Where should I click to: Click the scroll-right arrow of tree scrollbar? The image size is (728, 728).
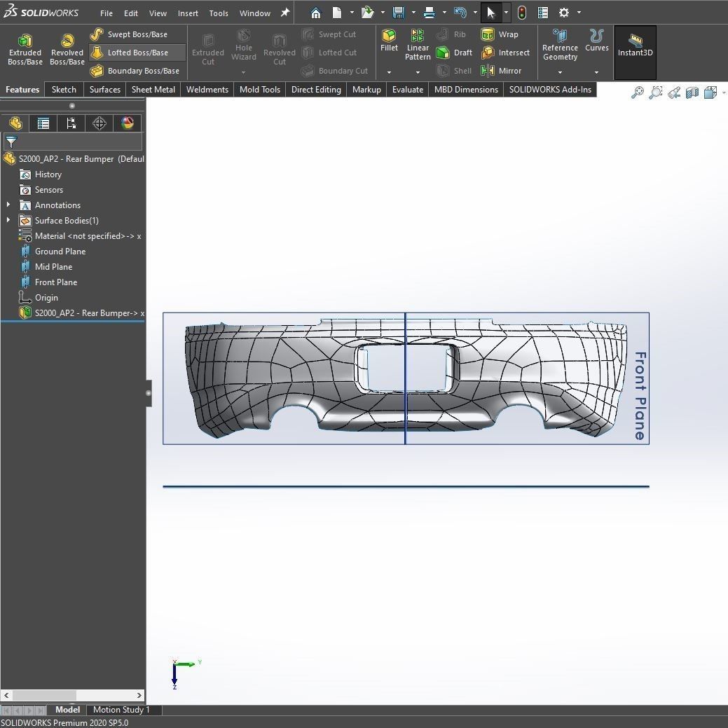click(139, 695)
